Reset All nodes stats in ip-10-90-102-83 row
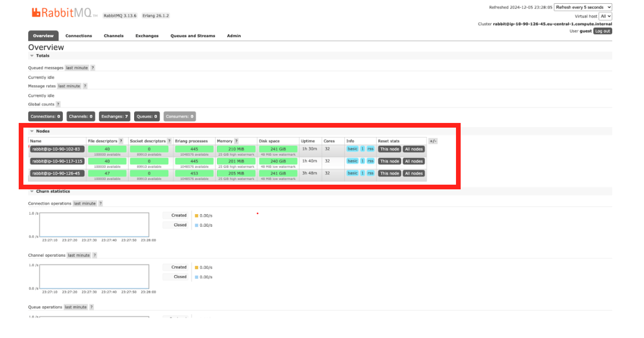The height and width of the screenshot is (338, 644). 414,149
